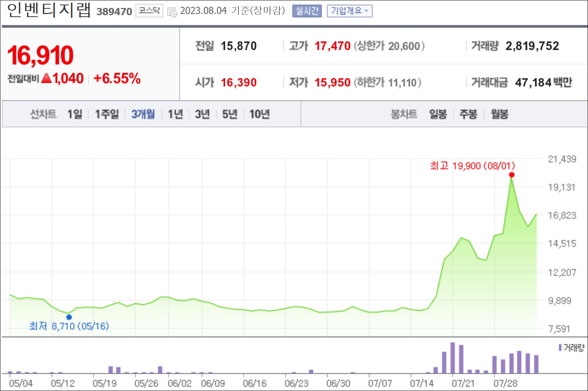
Task: Select the 10년 line chart tab
Action: click(259, 114)
